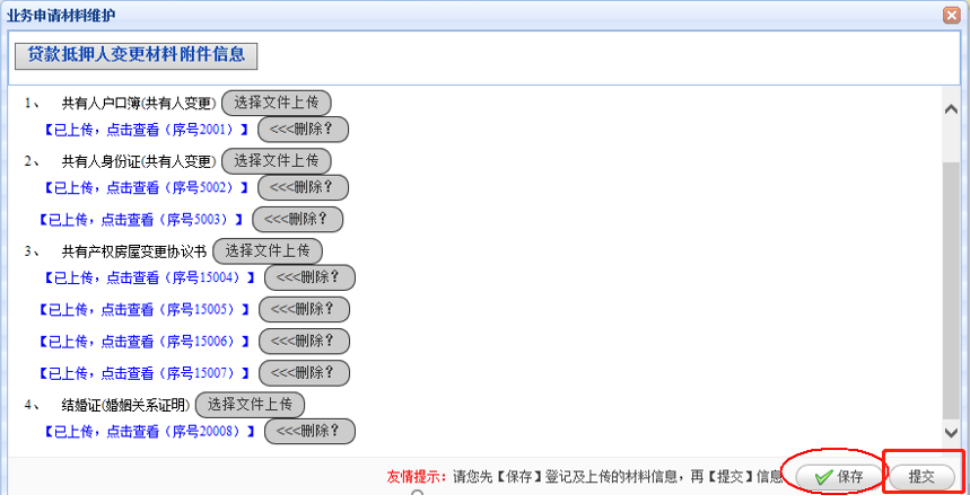View uploaded file 序号5002
This screenshot has width=970, height=496.
pos(145,188)
